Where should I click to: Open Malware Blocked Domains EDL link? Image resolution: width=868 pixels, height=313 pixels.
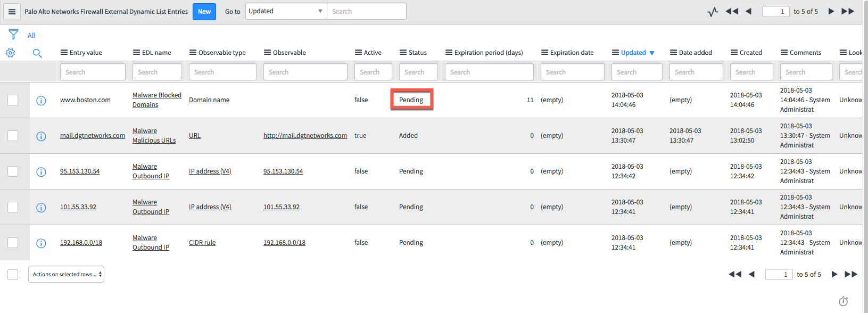pyautogui.click(x=157, y=100)
